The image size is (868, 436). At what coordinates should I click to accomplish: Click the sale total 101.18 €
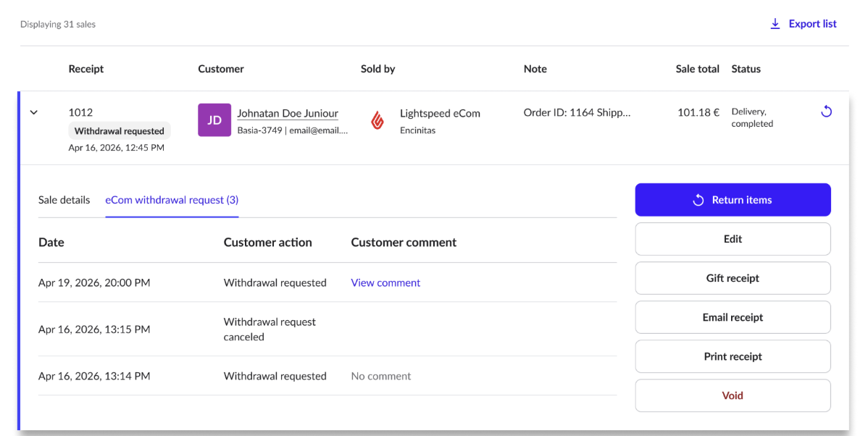pyautogui.click(x=698, y=112)
